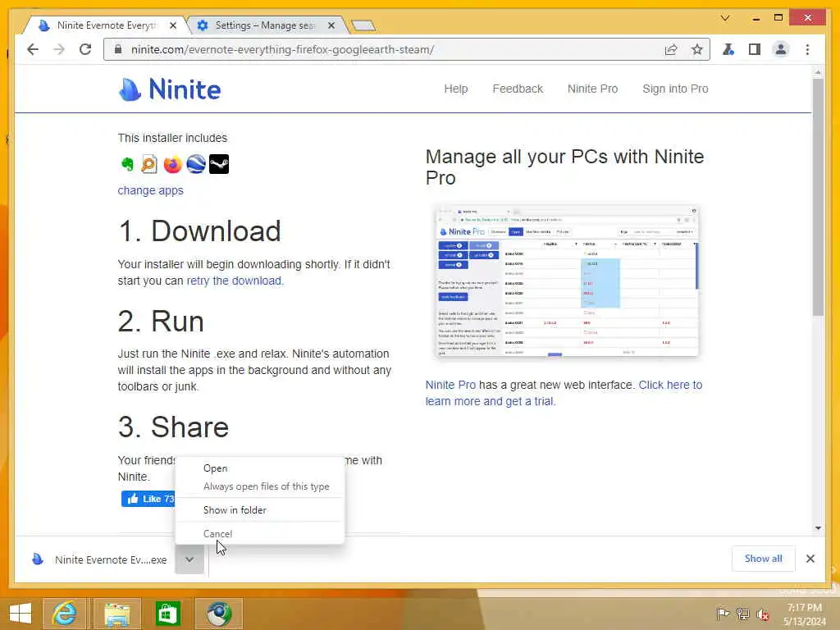Open the tab search chevron
This screenshot has width=840, height=630.
pyautogui.click(x=725, y=18)
